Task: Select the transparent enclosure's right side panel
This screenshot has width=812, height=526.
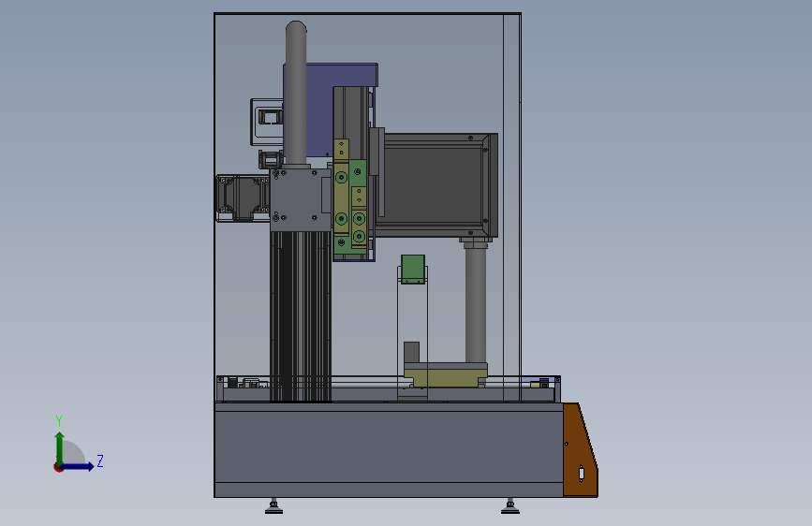Action: (512, 207)
